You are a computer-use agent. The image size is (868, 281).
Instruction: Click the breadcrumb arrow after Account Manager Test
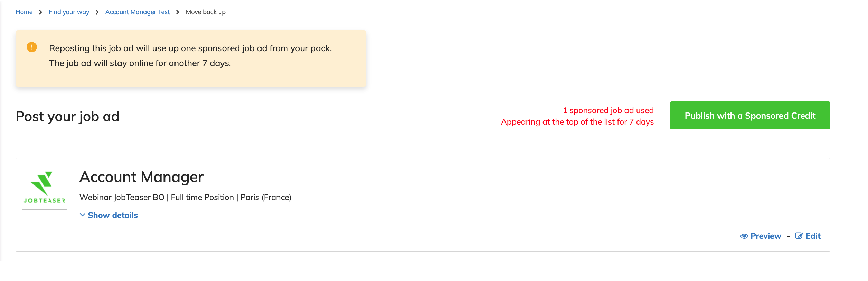click(x=178, y=12)
